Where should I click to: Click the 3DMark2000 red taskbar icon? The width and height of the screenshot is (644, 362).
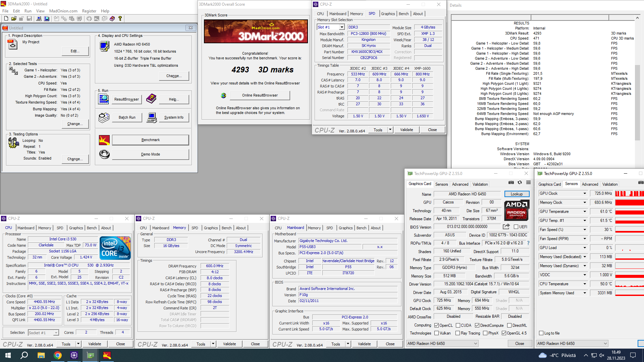[107, 355]
